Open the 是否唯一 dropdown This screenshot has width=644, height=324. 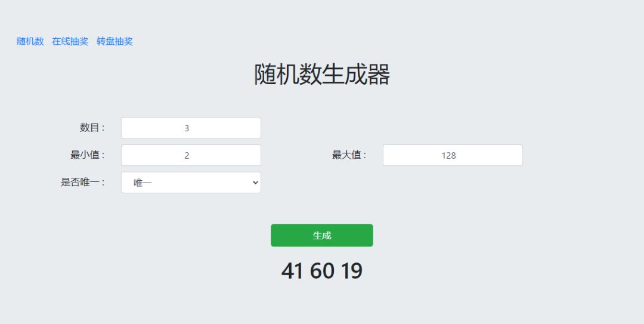[x=191, y=183]
